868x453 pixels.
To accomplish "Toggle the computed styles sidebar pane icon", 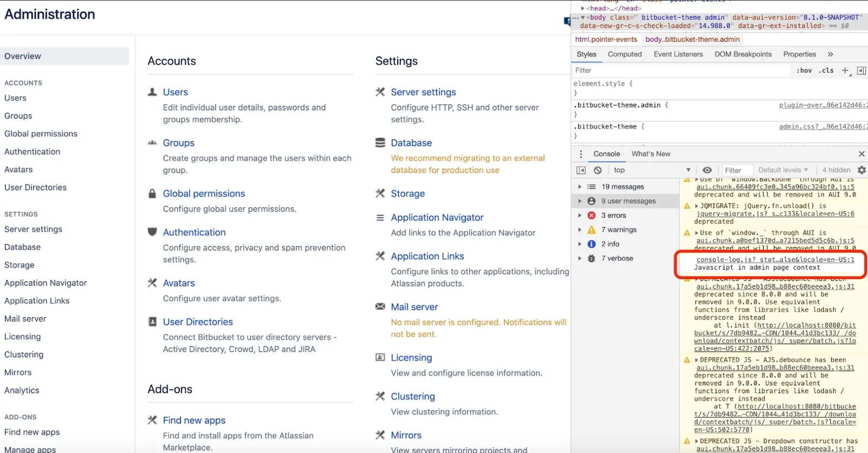I will pos(861,71).
